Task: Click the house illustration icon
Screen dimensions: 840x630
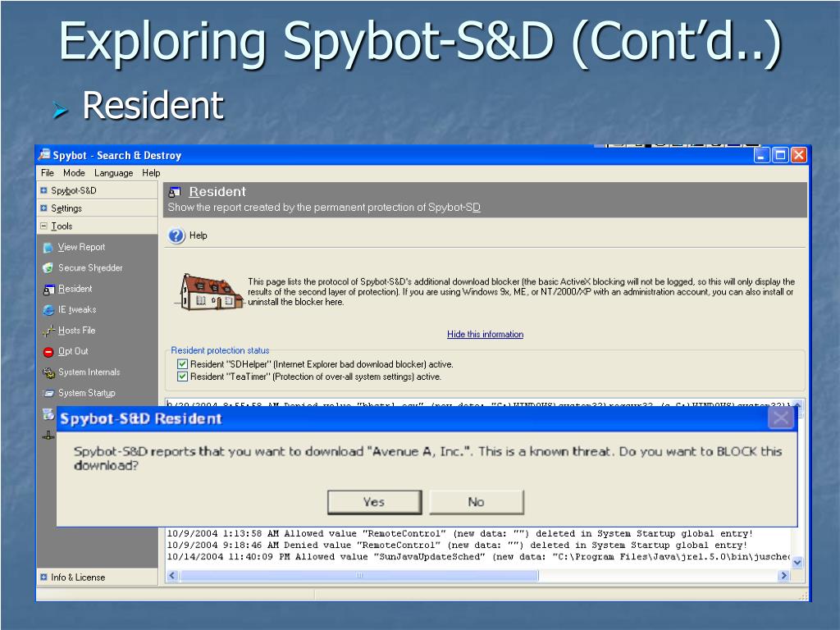Action: (210, 292)
